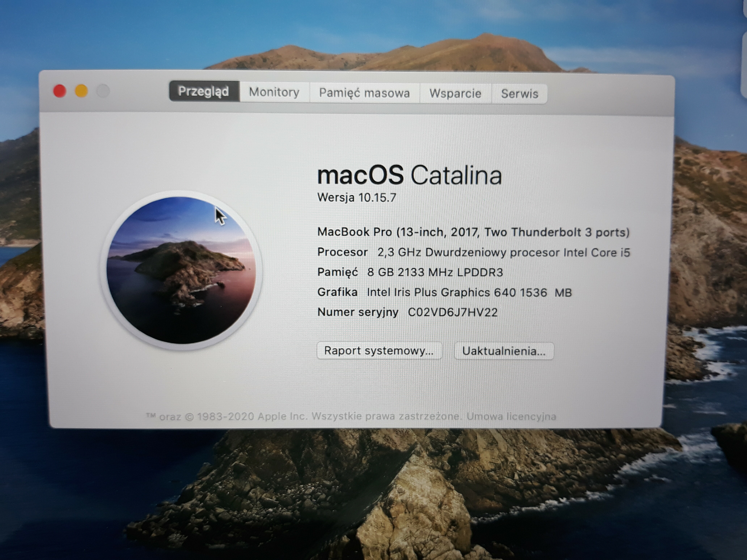Go to the Wsparcie tab

point(455,94)
